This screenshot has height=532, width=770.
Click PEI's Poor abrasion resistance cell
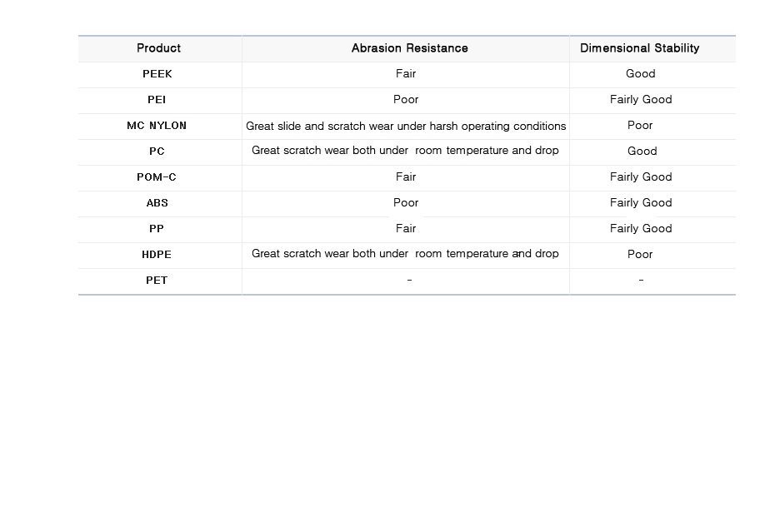pyautogui.click(x=406, y=101)
